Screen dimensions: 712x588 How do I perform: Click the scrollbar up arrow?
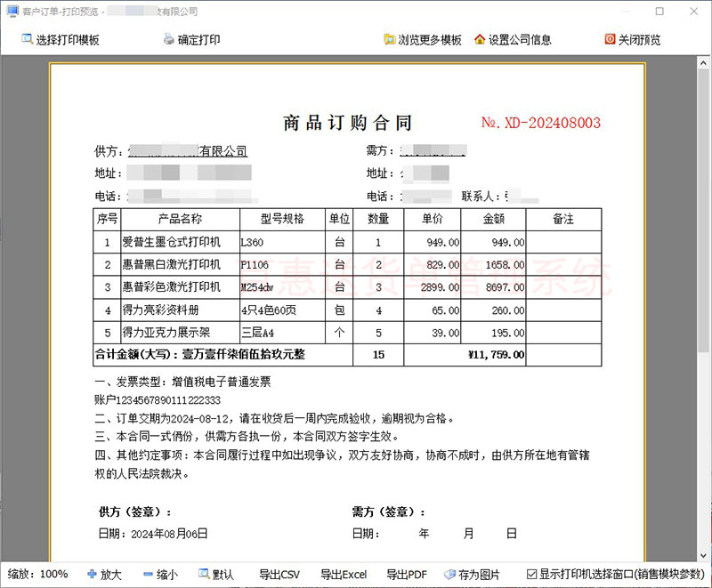tap(703, 63)
